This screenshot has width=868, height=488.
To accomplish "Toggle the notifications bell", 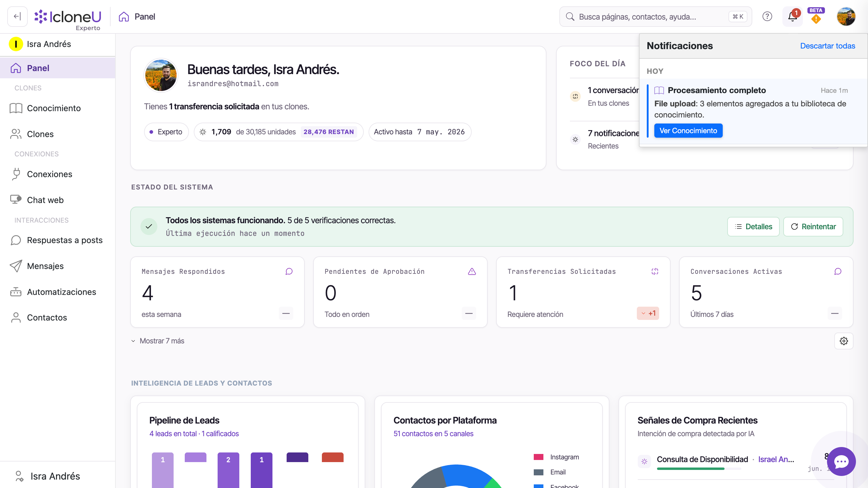I will (x=792, y=17).
